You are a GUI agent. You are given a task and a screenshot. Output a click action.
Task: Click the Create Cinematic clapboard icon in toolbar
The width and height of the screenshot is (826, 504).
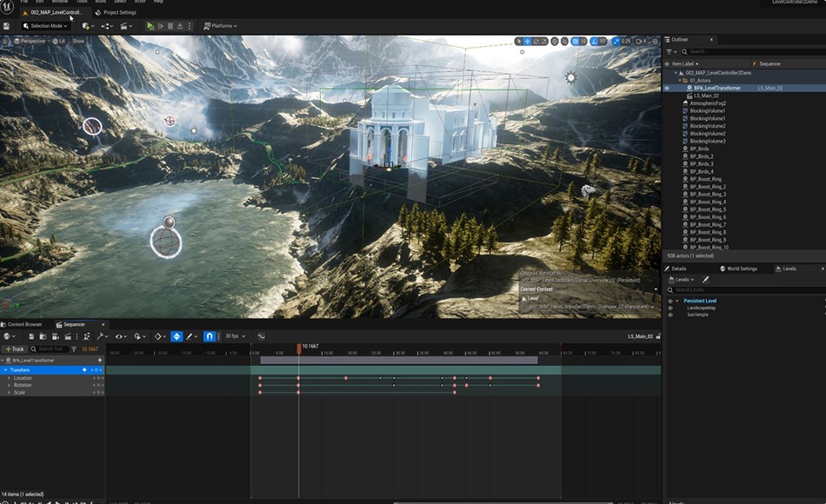point(125,26)
